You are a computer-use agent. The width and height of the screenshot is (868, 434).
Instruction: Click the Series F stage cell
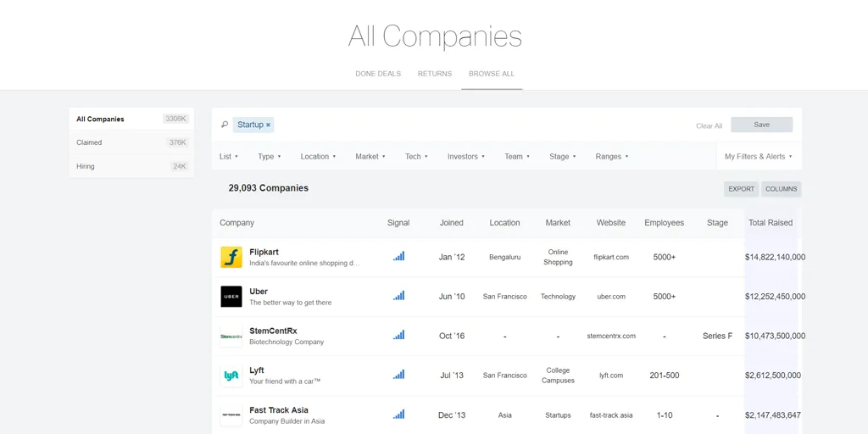click(717, 336)
